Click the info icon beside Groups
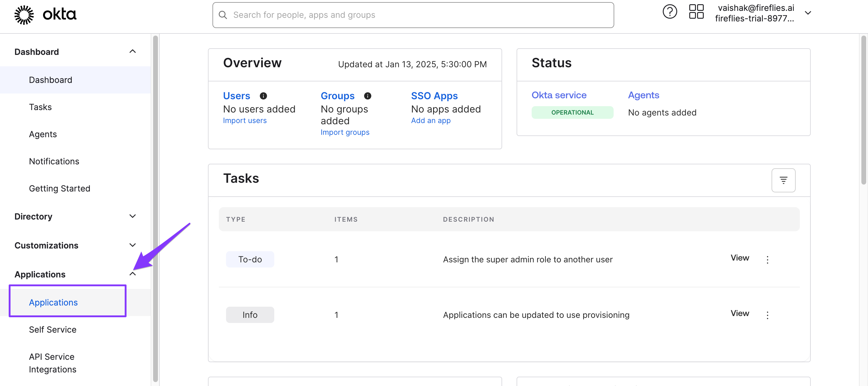 point(367,96)
